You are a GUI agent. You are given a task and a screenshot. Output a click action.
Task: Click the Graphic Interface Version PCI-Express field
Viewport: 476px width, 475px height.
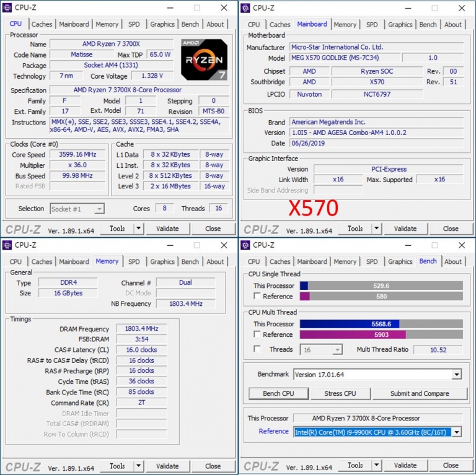389,169
